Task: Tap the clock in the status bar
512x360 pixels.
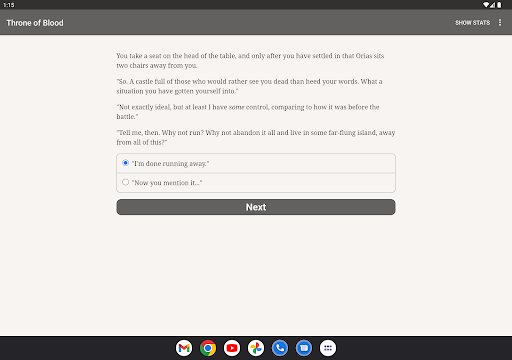Action: [9, 5]
